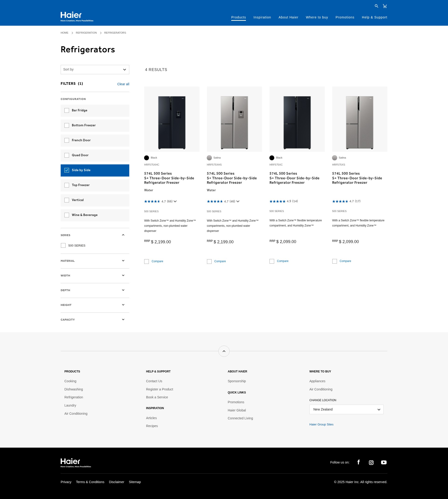
Task: Open HRF575XS satina fridge image
Action: (360, 119)
